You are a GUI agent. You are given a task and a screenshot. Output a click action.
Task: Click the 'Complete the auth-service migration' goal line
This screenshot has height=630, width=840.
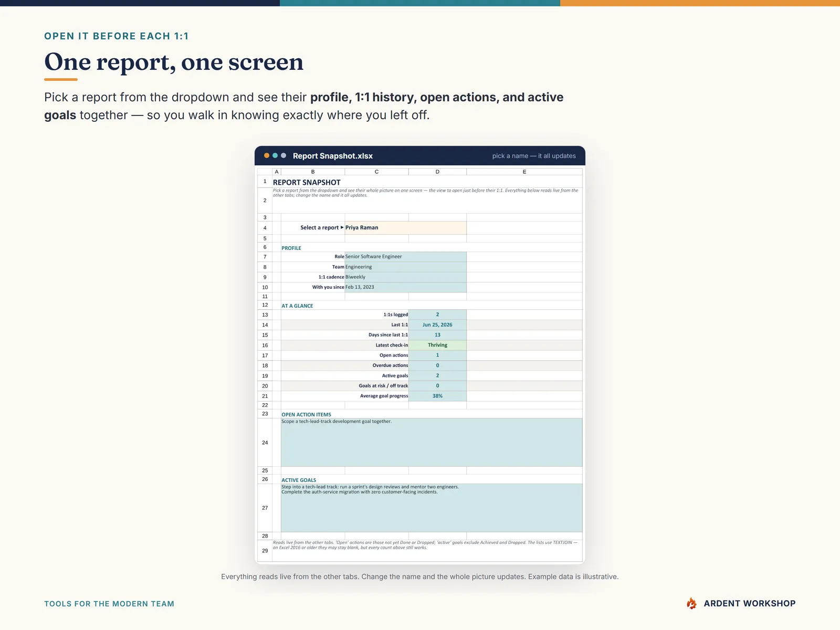pyautogui.click(x=360, y=492)
